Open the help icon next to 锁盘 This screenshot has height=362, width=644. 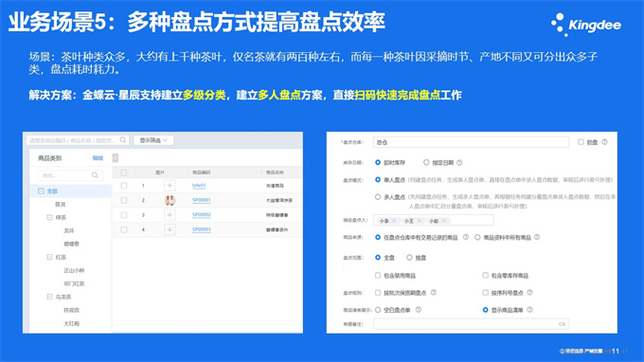[x=604, y=142]
